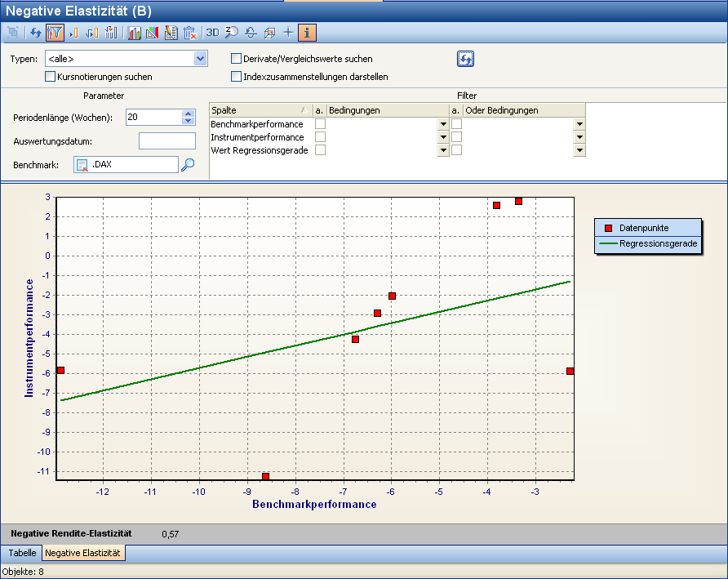
Task: Open the bar chart toolbar icon
Action: (x=134, y=33)
